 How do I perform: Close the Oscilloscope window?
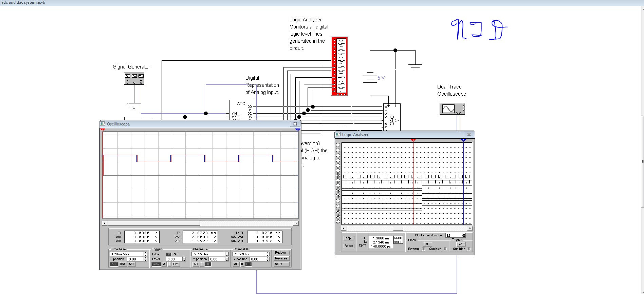[295, 124]
